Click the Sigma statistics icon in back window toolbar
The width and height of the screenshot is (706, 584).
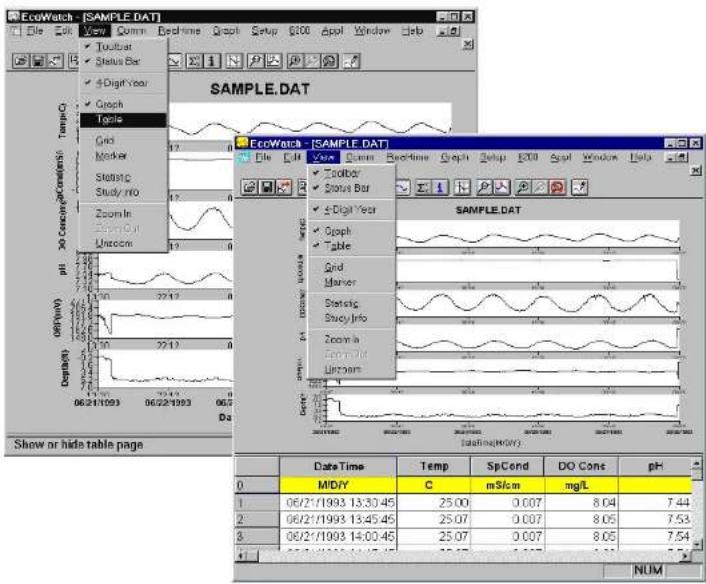click(x=194, y=61)
